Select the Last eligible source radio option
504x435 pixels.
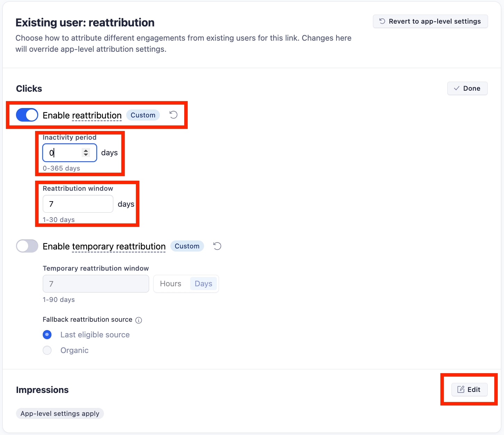tap(47, 335)
